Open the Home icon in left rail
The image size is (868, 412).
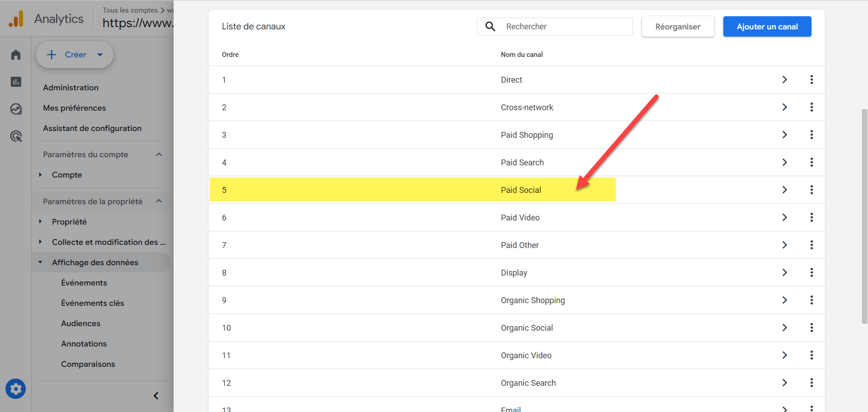click(16, 55)
